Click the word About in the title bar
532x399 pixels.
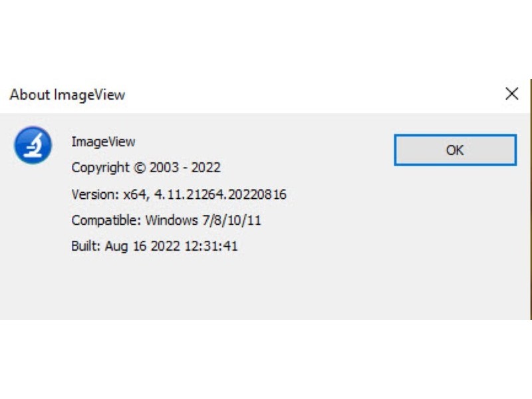point(30,94)
